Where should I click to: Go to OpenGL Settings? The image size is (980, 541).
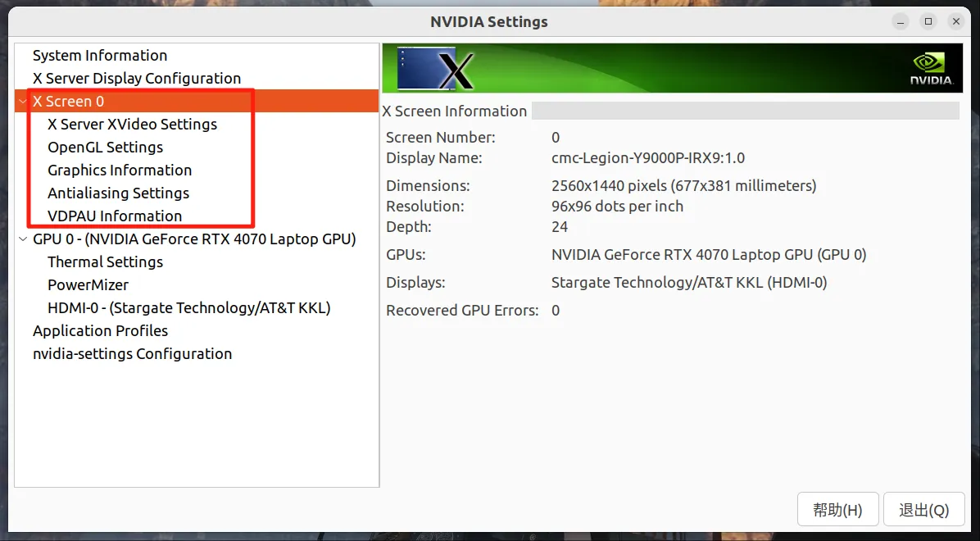[x=105, y=148]
